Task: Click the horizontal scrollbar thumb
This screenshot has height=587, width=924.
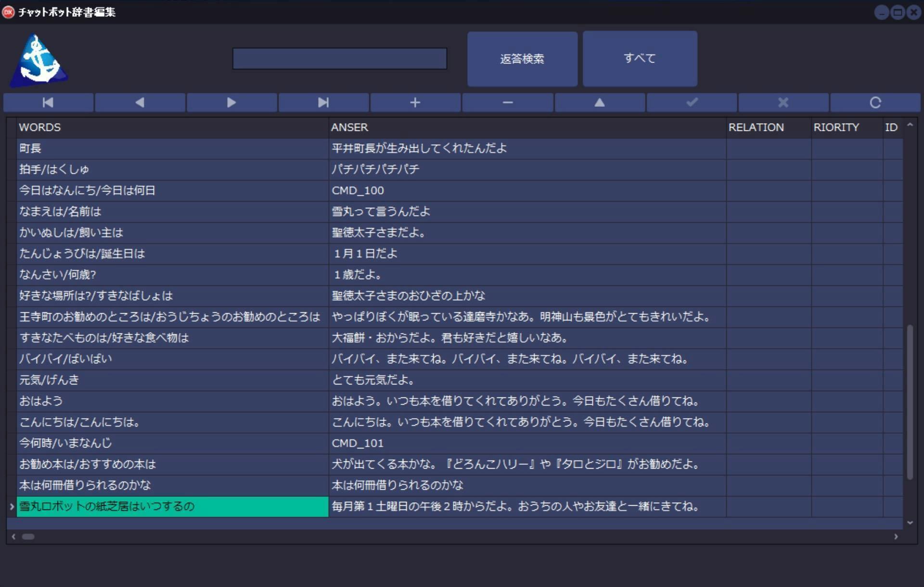Action: (28, 536)
